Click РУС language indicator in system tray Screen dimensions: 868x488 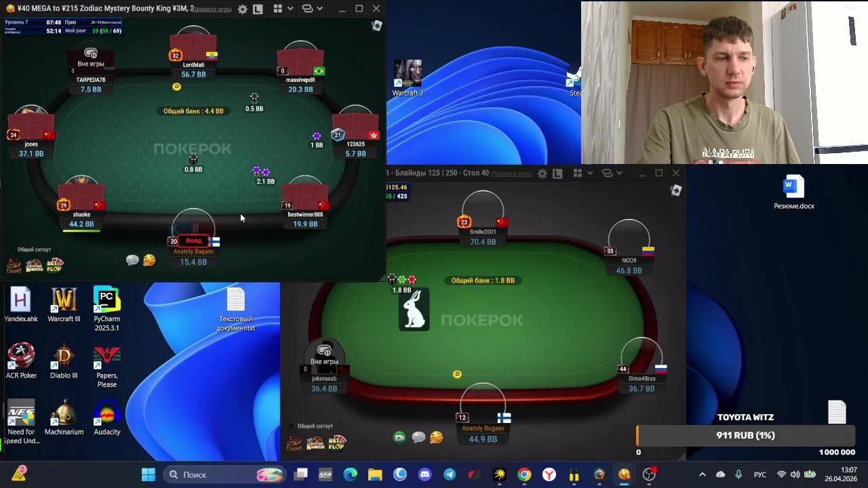point(760,474)
